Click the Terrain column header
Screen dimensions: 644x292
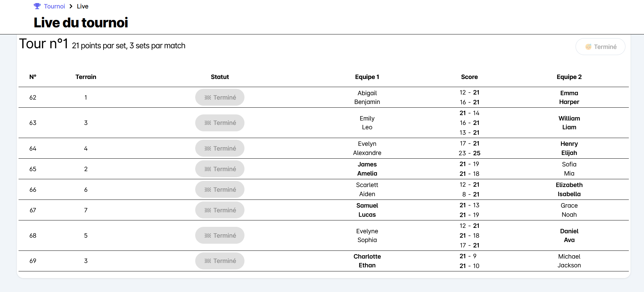86,77
